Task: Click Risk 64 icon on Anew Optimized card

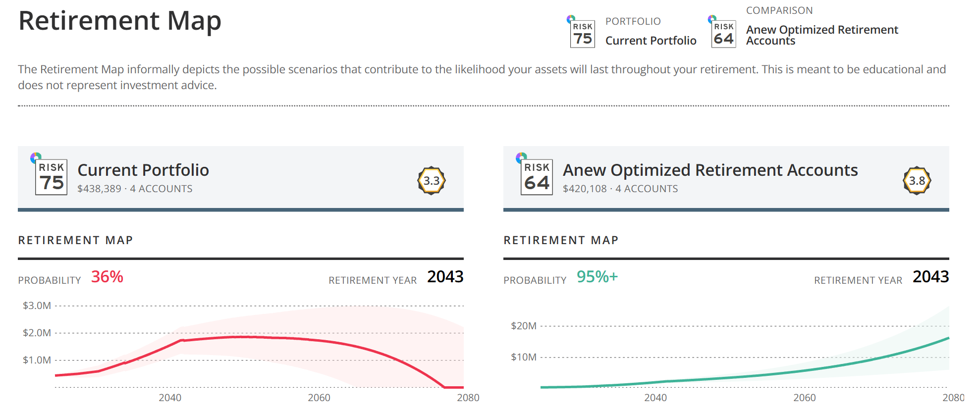Action: 537,177
